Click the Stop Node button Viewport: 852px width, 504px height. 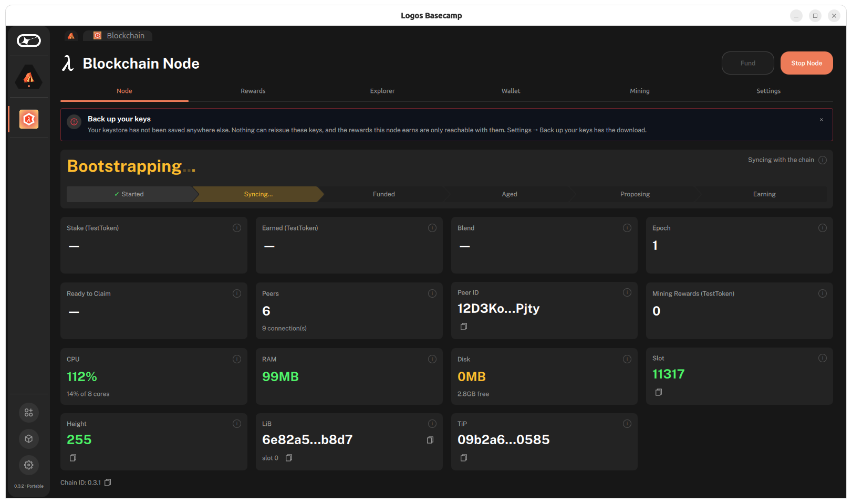[807, 63]
